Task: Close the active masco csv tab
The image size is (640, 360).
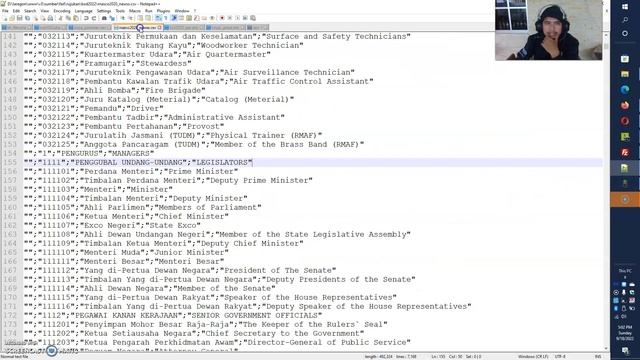Action: tap(160, 27)
